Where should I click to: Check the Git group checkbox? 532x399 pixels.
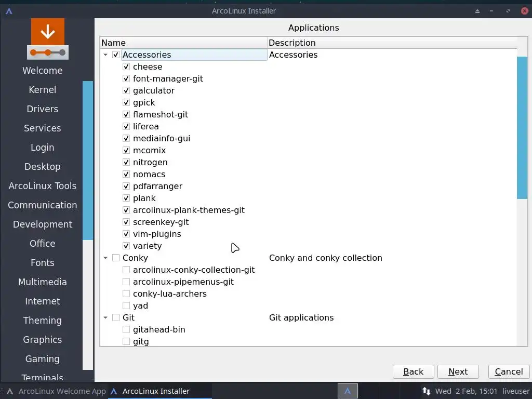tap(116, 317)
